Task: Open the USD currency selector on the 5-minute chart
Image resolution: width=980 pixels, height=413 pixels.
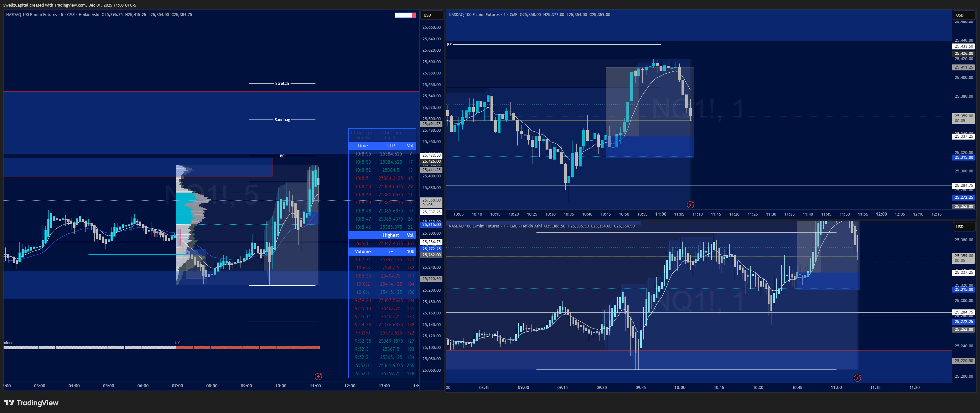Action: point(431,15)
